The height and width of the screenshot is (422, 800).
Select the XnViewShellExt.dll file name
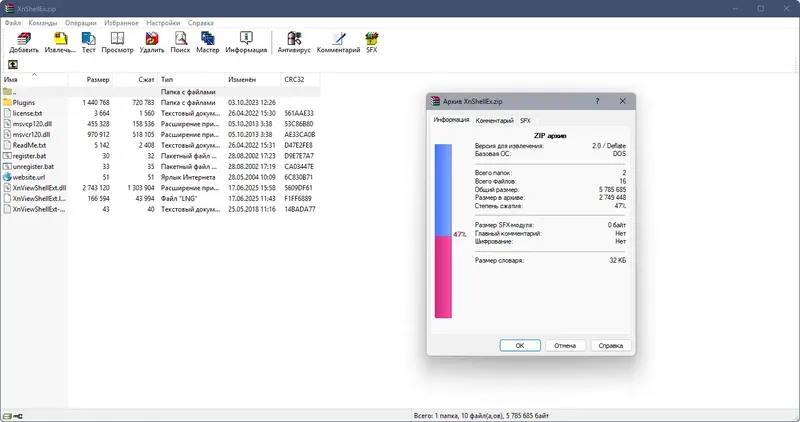tap(39, 188)
